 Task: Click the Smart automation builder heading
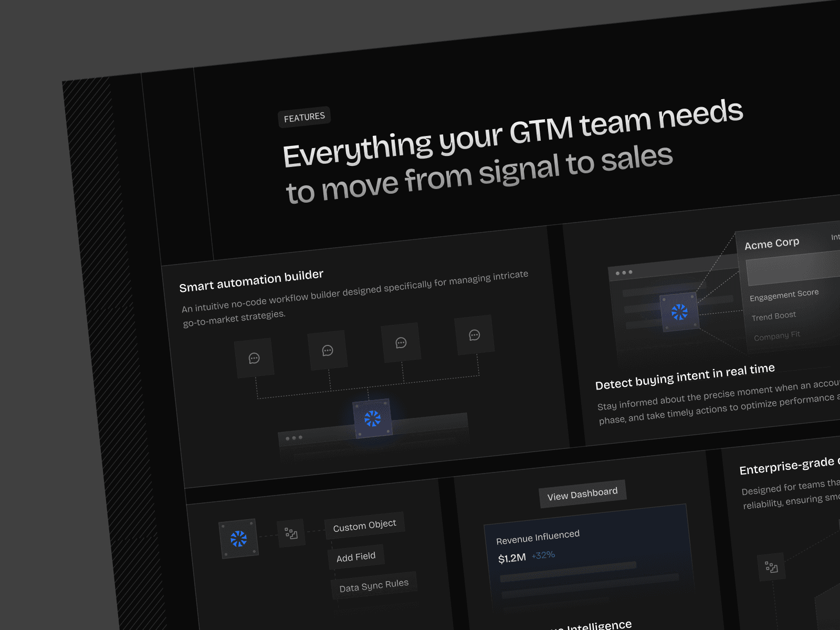click(x=251, y=281)
